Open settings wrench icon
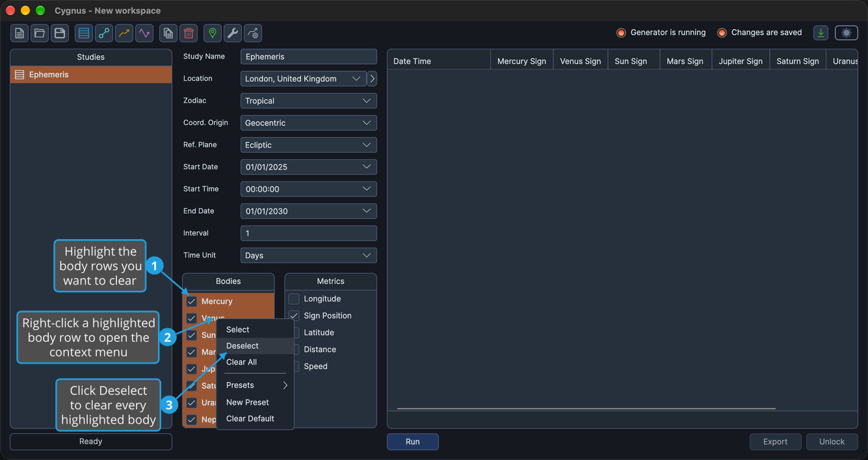Viewport: 868px width, 460px height. pos(233,33)
